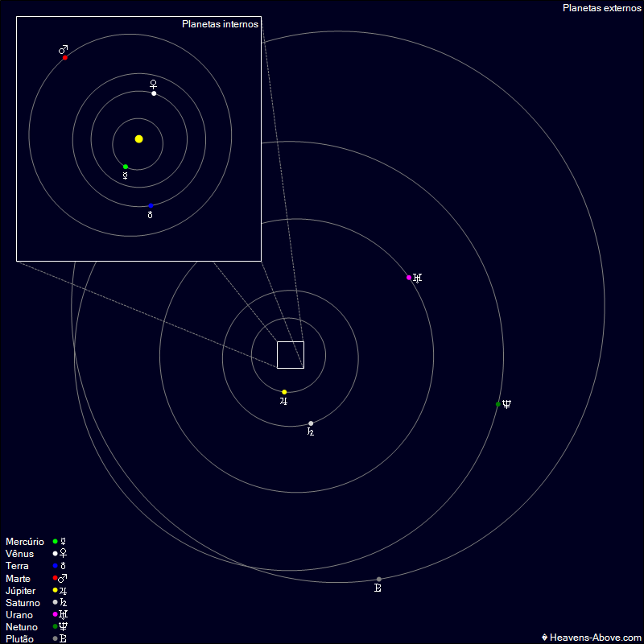
Task: Select the red Marte swatch in the legend
Action: [x=55, y=578]
